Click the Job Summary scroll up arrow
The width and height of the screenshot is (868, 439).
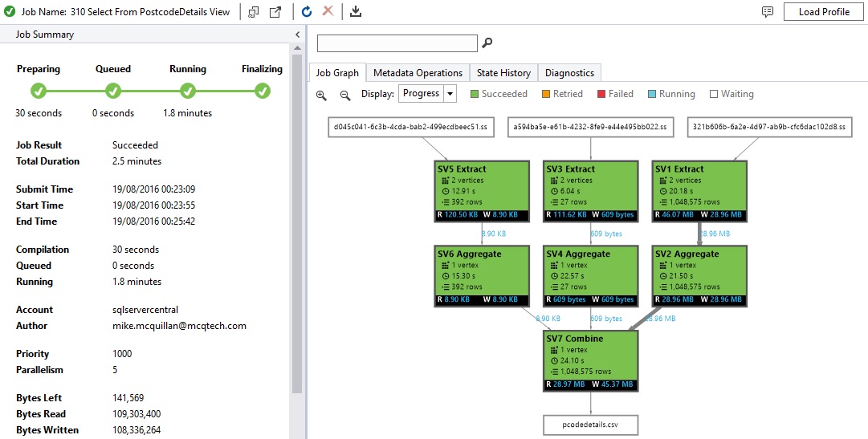coord(297,49)
